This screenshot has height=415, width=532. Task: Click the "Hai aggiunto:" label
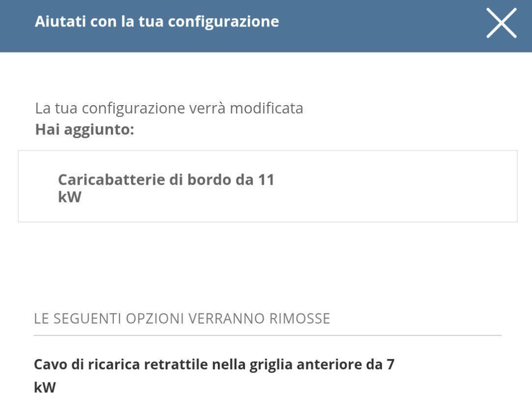point(84,130)
